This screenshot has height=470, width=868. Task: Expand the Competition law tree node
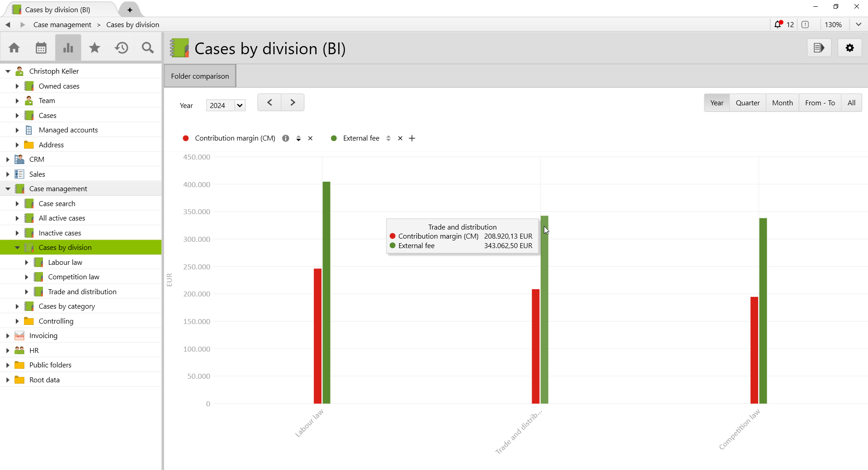26,277
